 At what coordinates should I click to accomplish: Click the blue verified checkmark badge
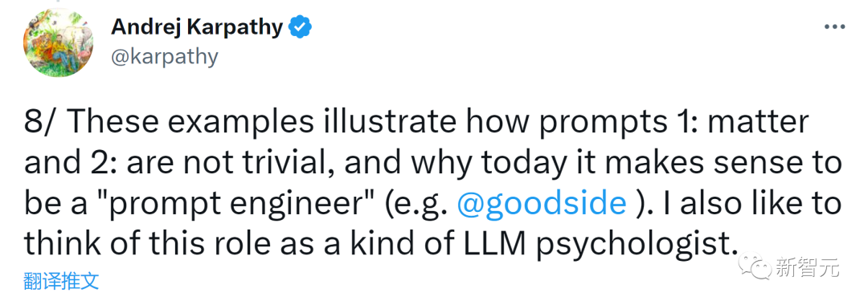click(301, 26)
